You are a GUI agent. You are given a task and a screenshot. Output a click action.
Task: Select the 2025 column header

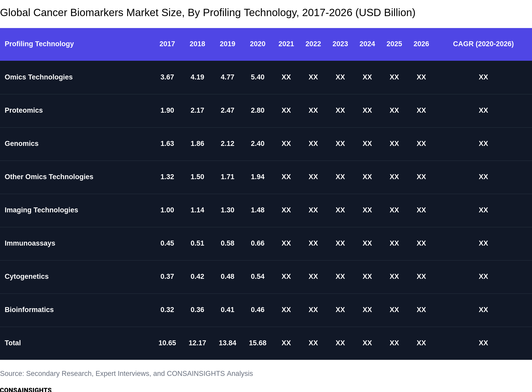point(394,44)
